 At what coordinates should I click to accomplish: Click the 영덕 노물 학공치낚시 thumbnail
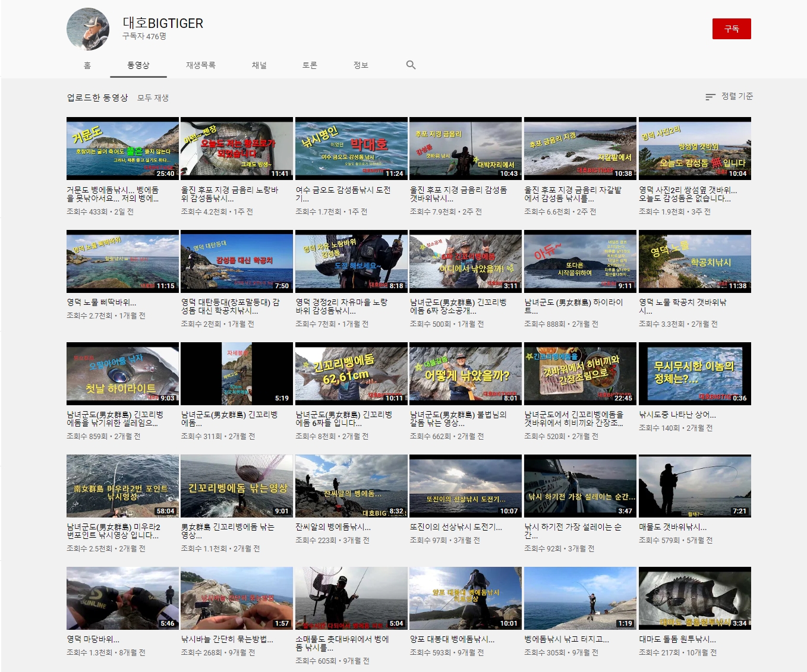click(x=694, y=261)
